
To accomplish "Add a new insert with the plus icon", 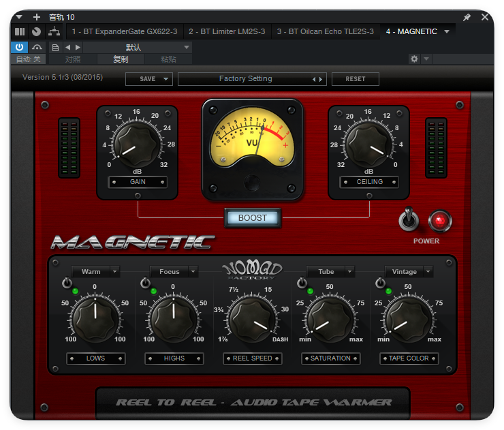I will pos(37,17).
